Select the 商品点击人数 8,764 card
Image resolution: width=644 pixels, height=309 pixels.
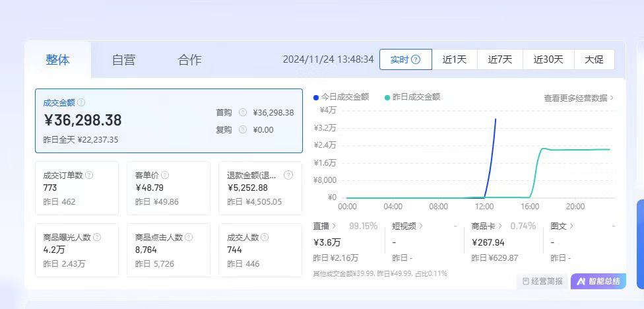tap(169, 250)
